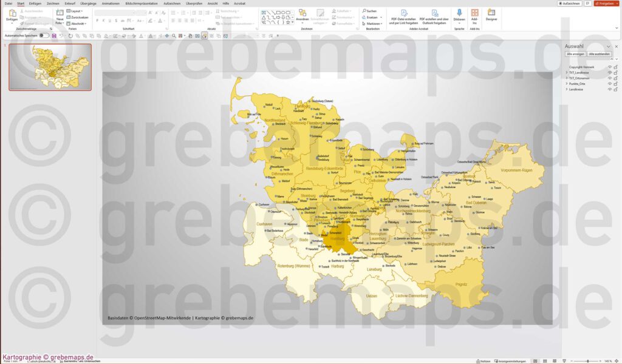Click the Alle anzeigen button

coord(575,54)
